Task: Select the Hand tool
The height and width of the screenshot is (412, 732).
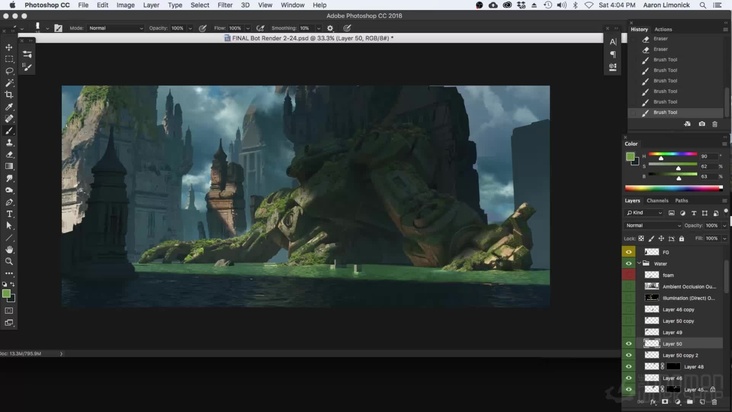Action: 9,250
